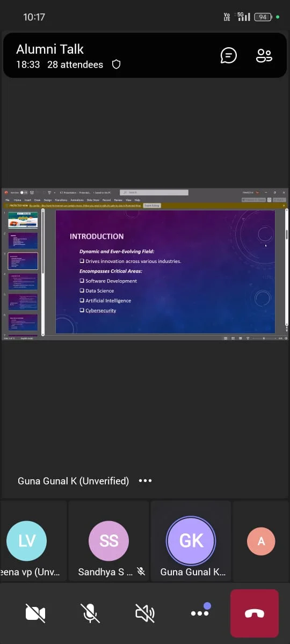Open more options three-dot icon in bottom bar
Screen dimensions: 290x644
click(x=200, y=612)
